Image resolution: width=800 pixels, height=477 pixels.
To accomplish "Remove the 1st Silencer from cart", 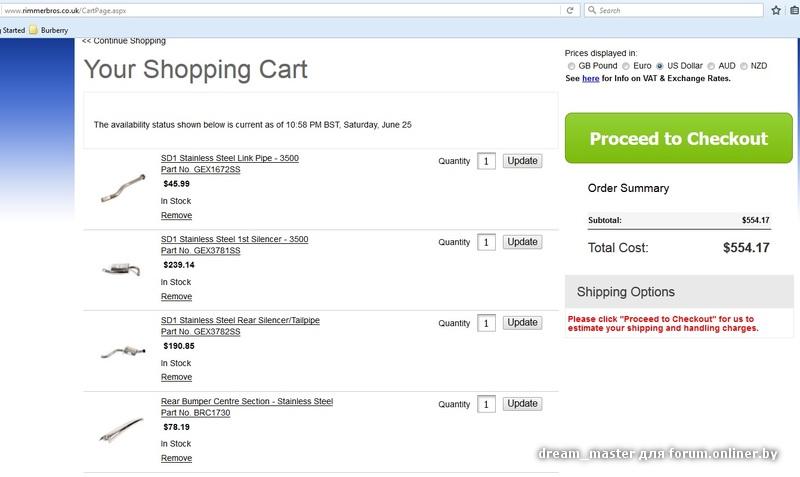I will pyautogui.click(x=176, y=297).
